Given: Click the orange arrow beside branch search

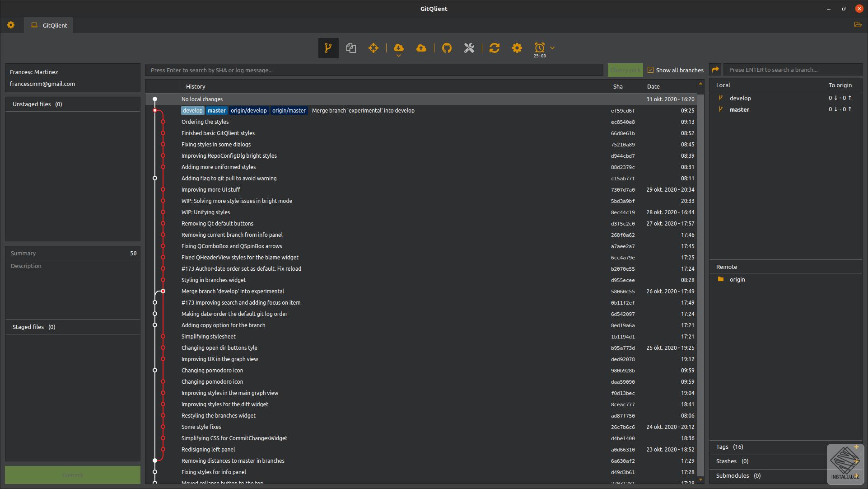Looking at the screenshot, I should click(x=715, y=70).
